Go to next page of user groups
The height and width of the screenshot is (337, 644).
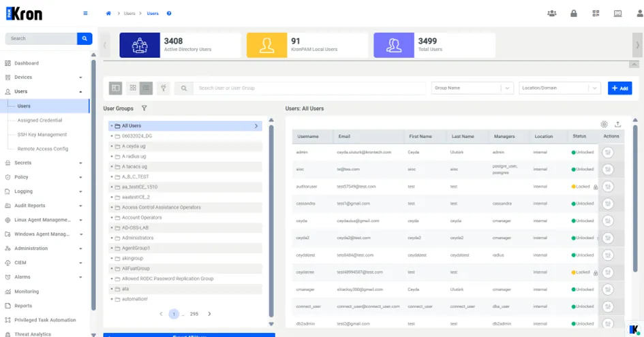[209, 314]
